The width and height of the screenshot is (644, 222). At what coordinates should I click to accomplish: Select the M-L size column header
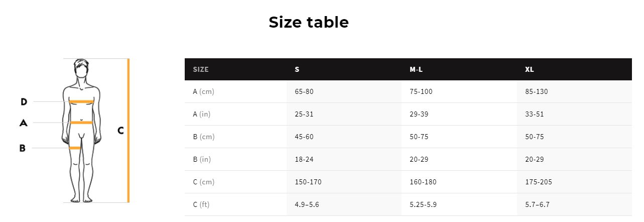click(416, 69)
